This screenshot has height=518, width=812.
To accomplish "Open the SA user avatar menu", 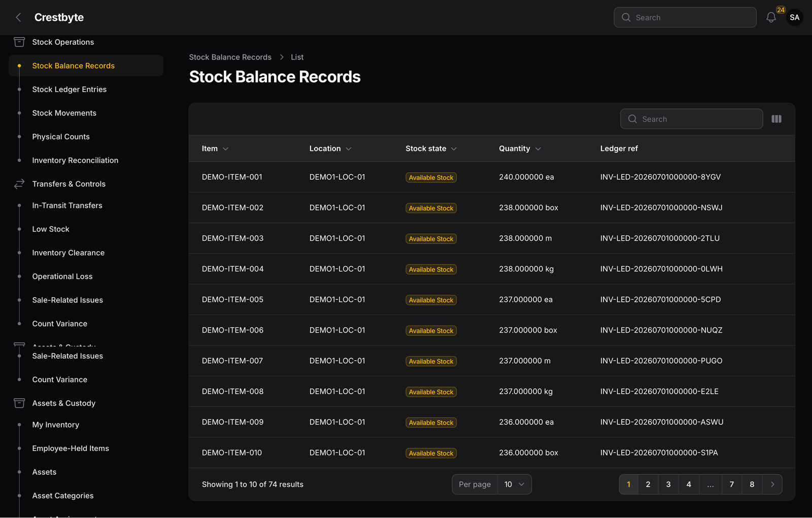I will (794, 17).
